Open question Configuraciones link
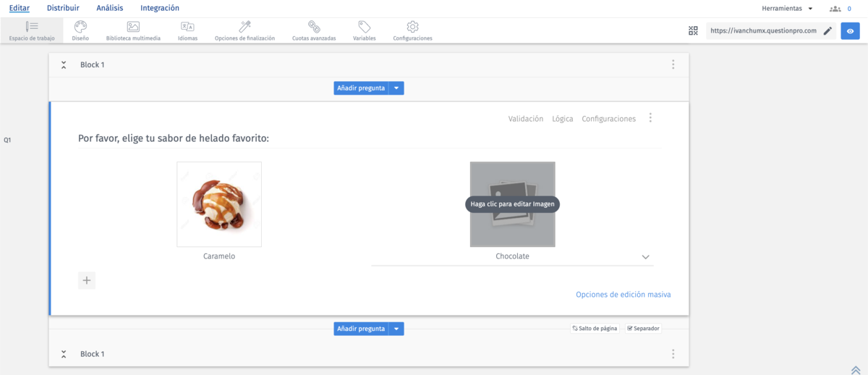This screenshot has width=868, height=375. point(609,119)
